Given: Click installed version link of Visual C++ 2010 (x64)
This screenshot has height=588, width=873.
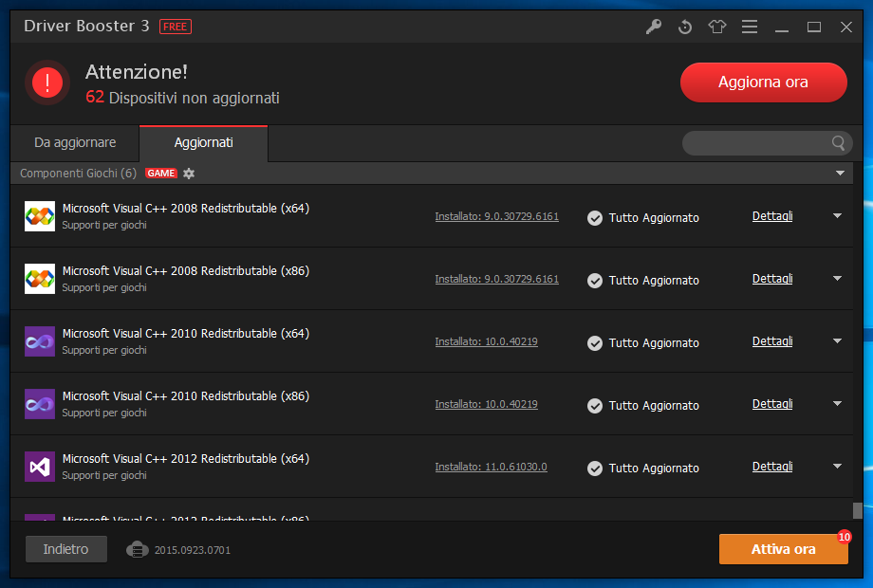Looking at the screenshot, I should pos(486,341).
